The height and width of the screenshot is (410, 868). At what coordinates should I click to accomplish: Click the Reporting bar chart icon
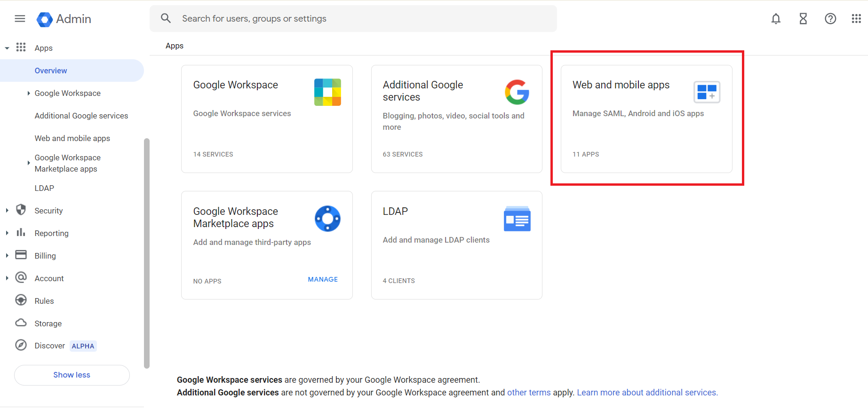(x=21, y=232)
